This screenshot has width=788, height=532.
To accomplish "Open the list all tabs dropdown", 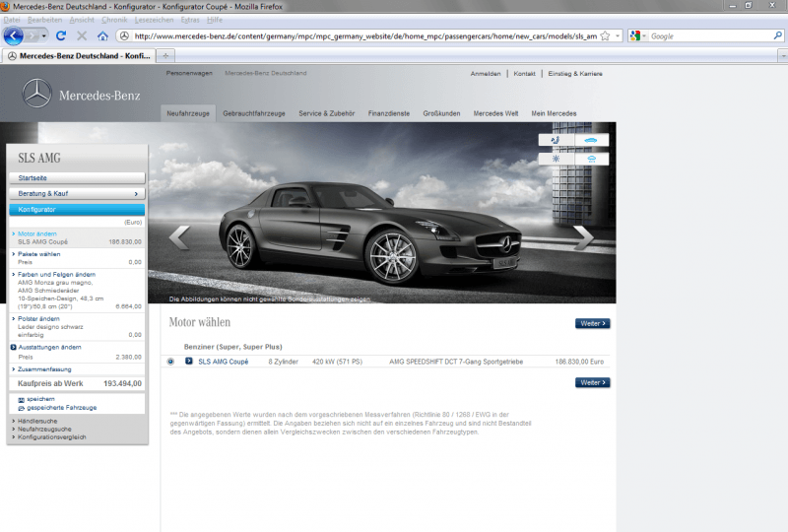I will [782, 56].
